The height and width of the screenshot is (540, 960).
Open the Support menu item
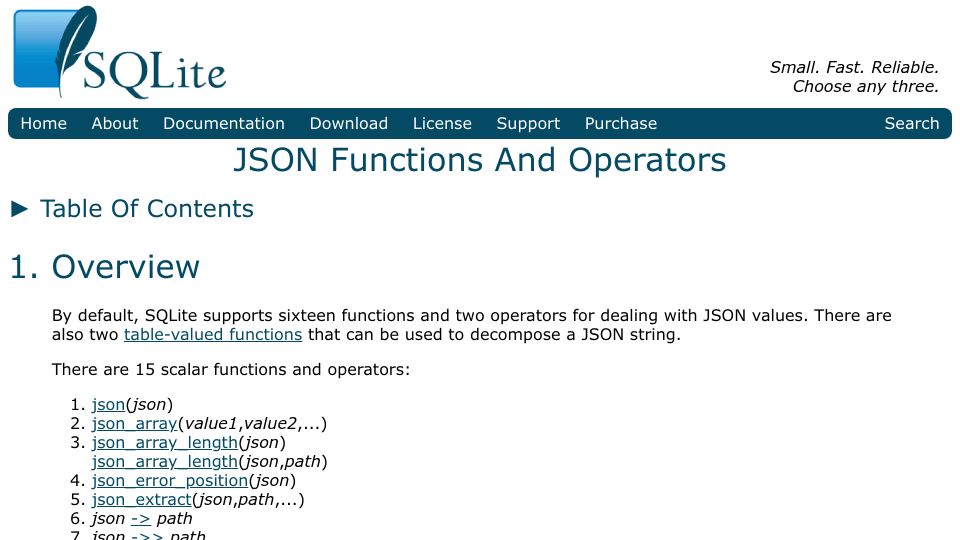(x=528, y=124)
